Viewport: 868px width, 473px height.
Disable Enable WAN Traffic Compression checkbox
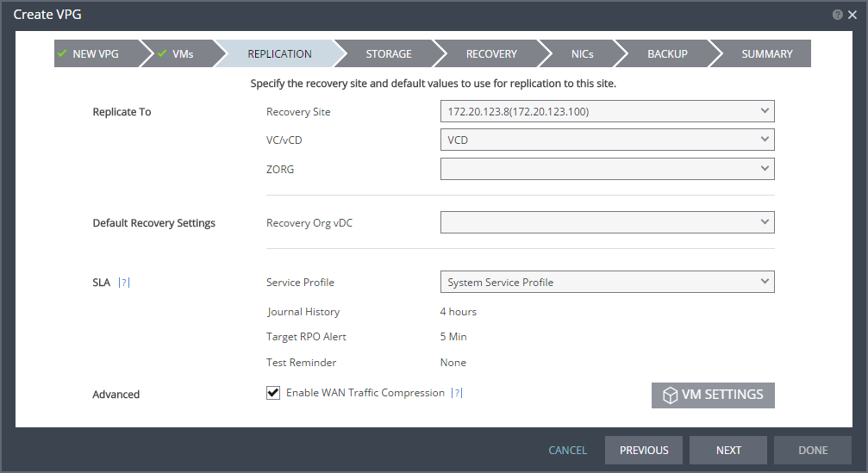(x=273, y=393)
